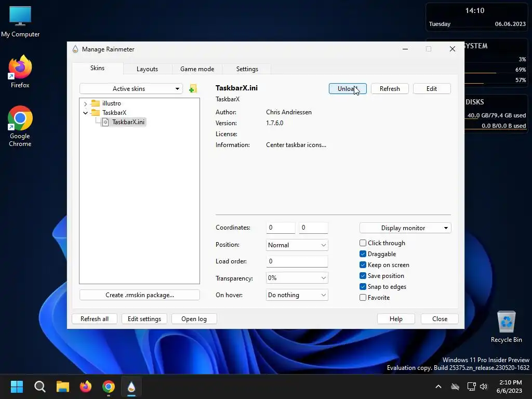Click the Help button

coord(396,318)
